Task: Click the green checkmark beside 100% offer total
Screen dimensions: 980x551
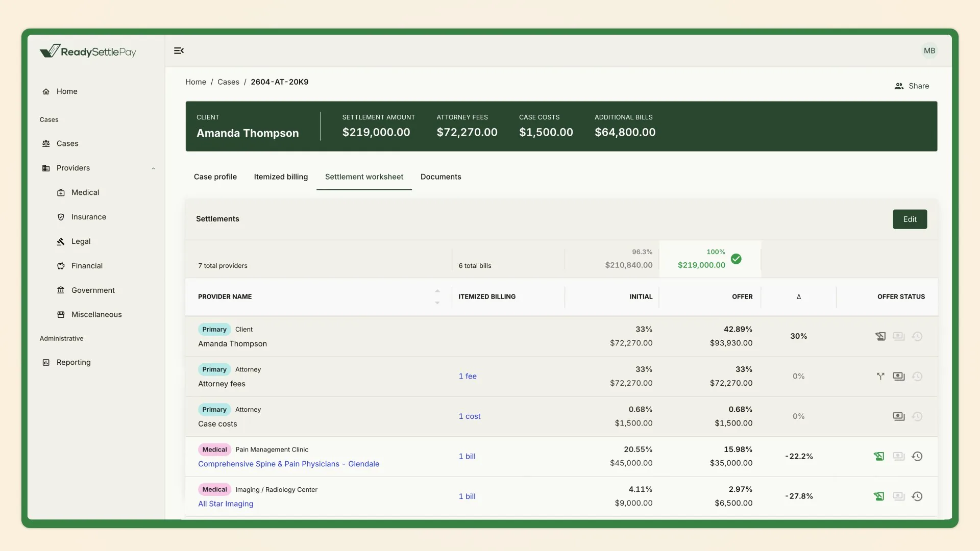Action: click(x=736, y=259)
